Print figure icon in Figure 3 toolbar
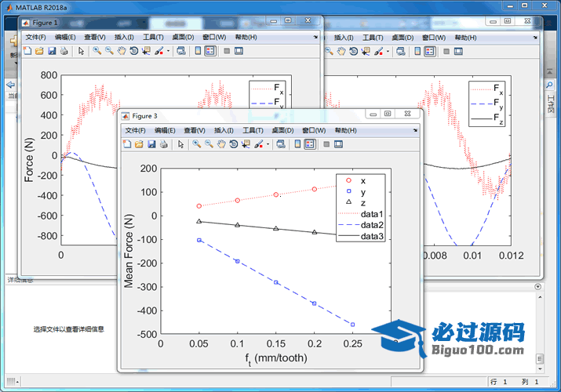 click(x=163, y=144)
